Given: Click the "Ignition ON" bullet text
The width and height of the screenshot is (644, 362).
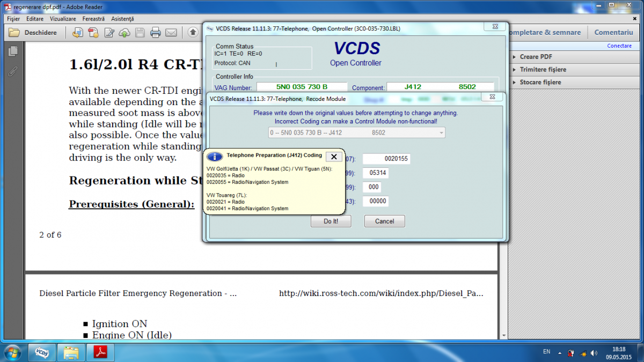Looking at the screenshot, I should tap(120, 324).
